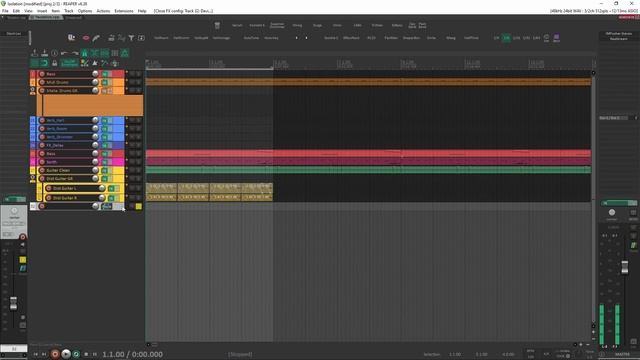Click the red lips-shaped toolbar icon
Viewport: 640px width, 360px height.
[86, 38]
